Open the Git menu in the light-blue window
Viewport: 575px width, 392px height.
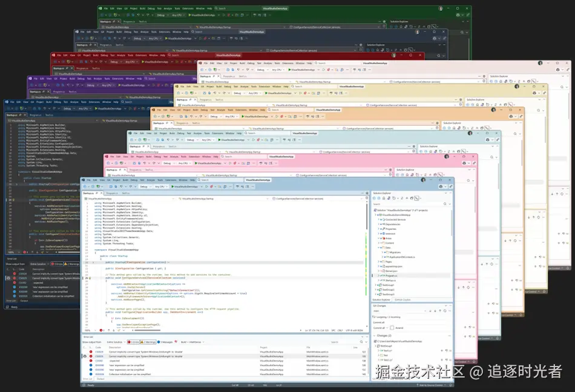coord(108,180)
